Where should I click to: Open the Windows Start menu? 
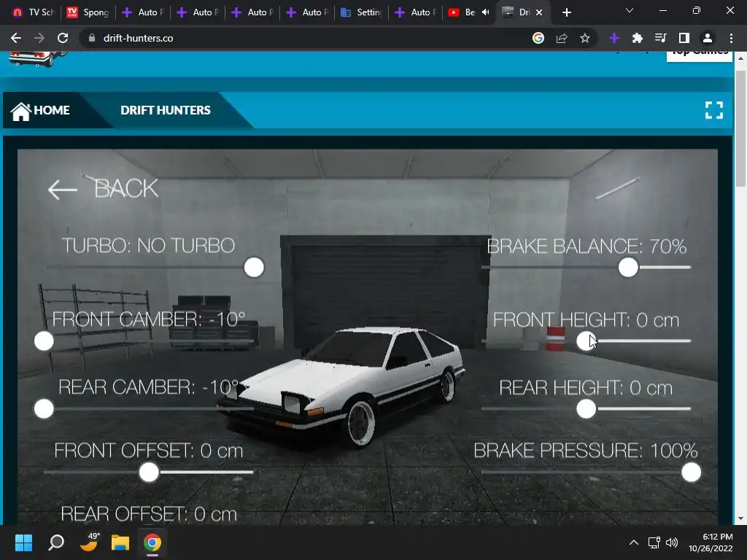[23, 542]
